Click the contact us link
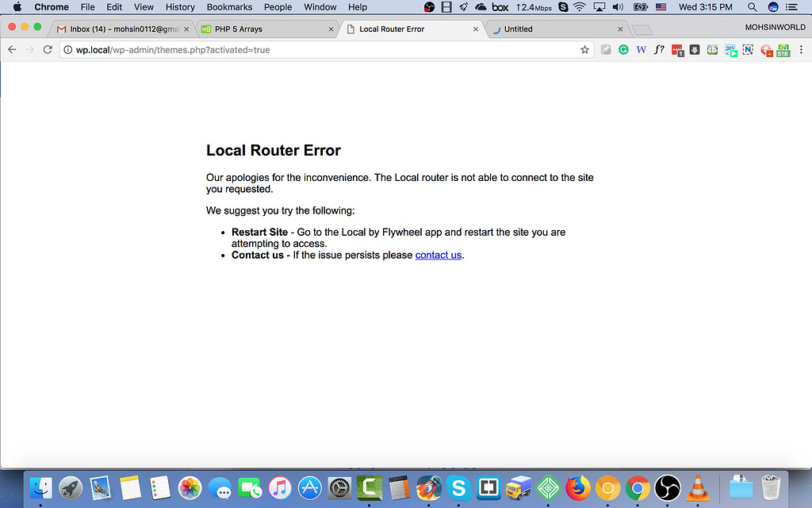Screen dimensions: 812x508 pyautogui.click(x=438, y=255)
